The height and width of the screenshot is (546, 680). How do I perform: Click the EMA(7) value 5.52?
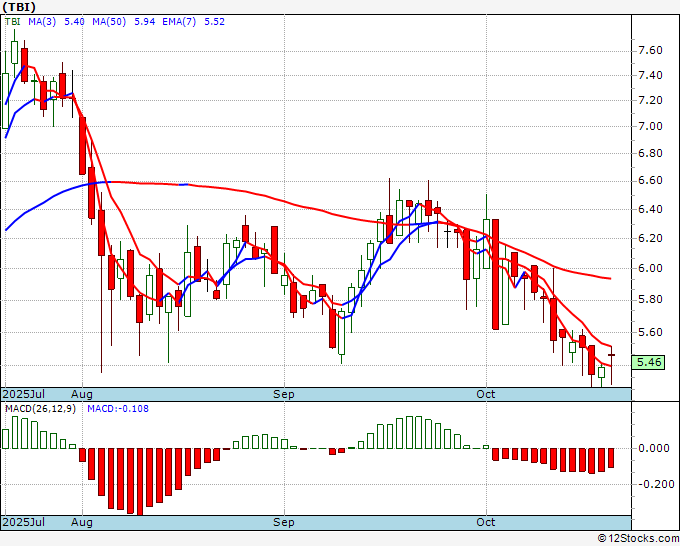click(214, 22)
